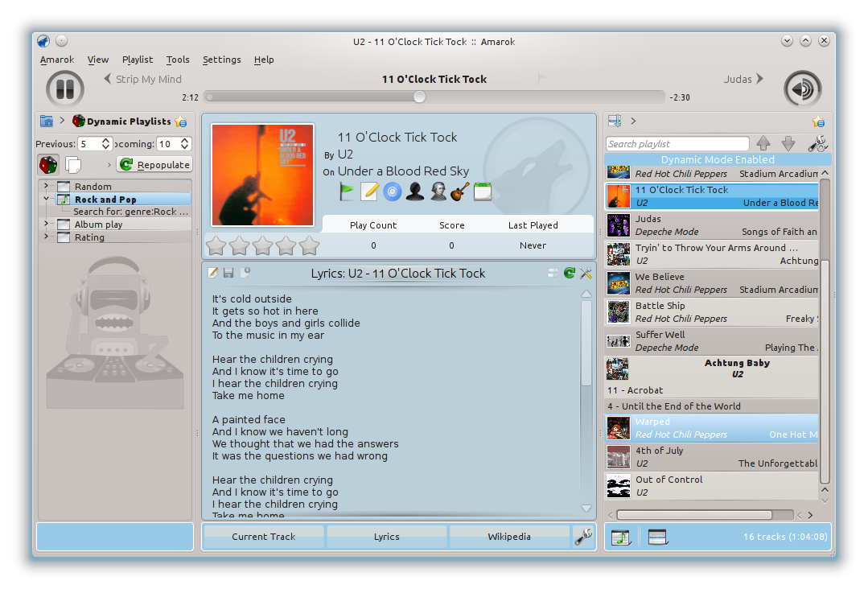Click the green flag bookmark icon

pyautogui.click(x=347, y=192)
